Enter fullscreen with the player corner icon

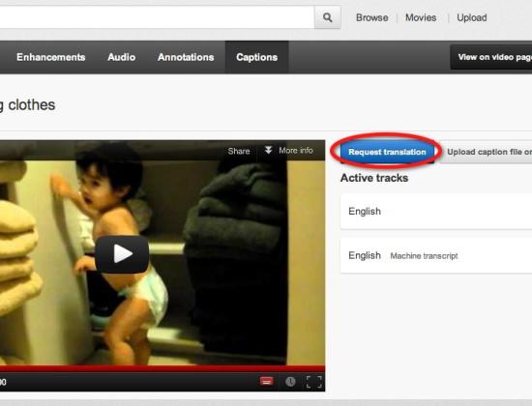pyautogui.click(x=314, y=382)
